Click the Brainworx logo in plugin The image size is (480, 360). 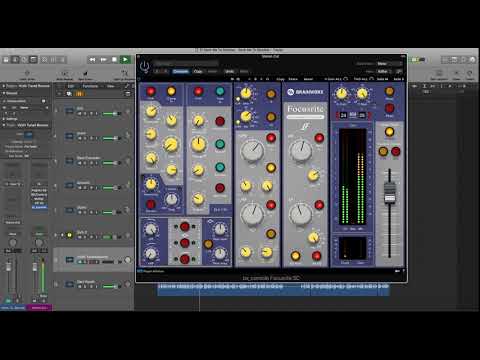(306, 92)
